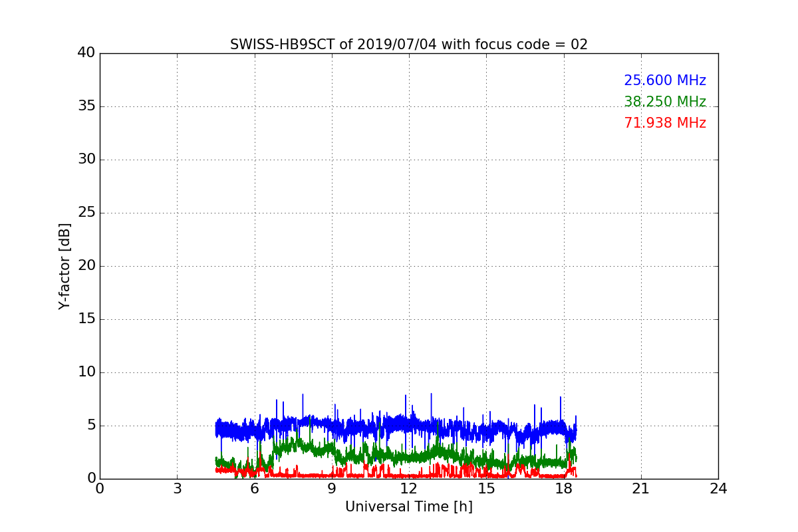Image resolution: width=798 pixels, height=532 pixels.
Task: Click the y-axis tick label 30
Action: click(86, 160)
